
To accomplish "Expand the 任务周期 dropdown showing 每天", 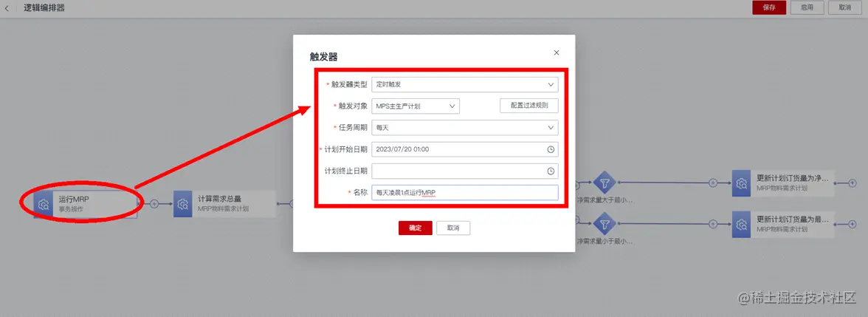I will tap(465, 127).
